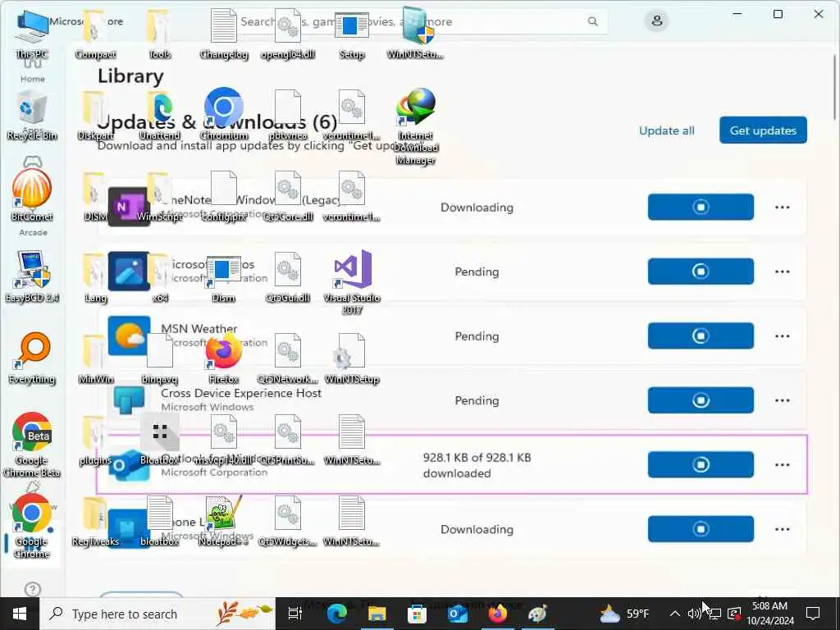This screenshot has height=630, width=840.
Task: Select the Compact folder icon
Action: (95, 33)
